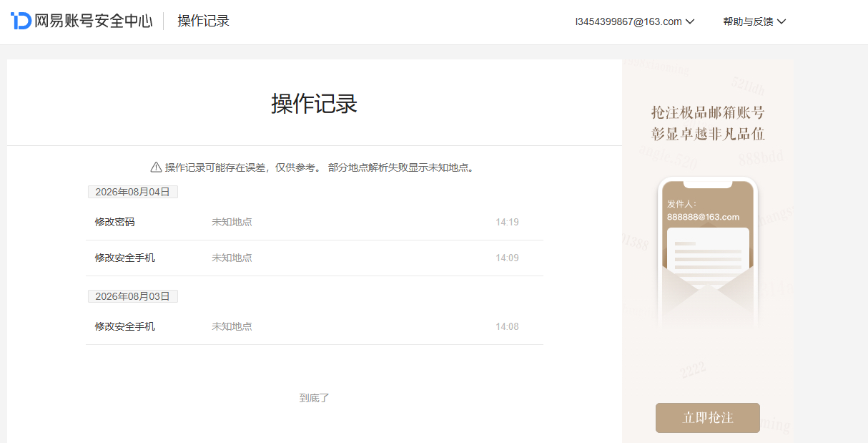The height and width of the screenshot is (443, 868).
Task: Click the 修改密码 record entry
Action: 114,222
